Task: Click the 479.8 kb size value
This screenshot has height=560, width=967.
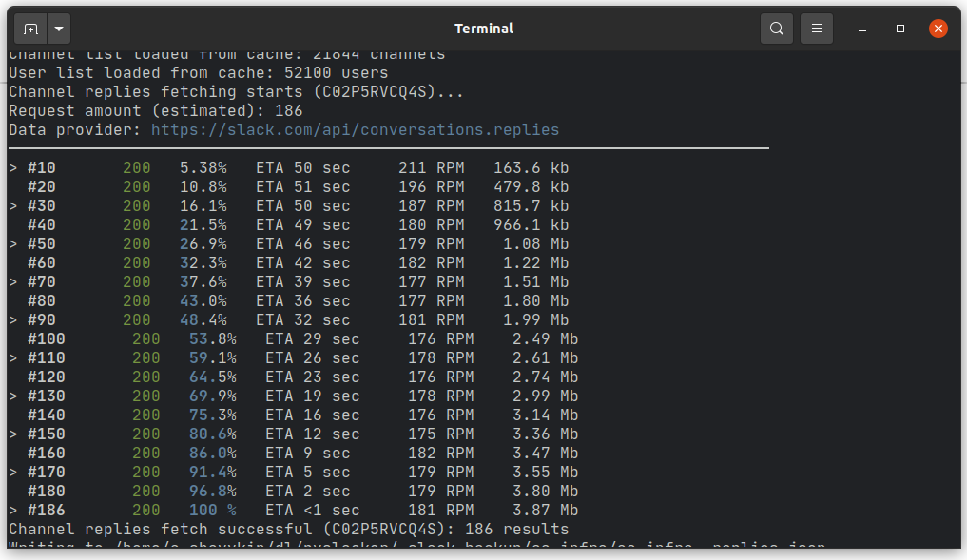Action: [x=531, y=187]
